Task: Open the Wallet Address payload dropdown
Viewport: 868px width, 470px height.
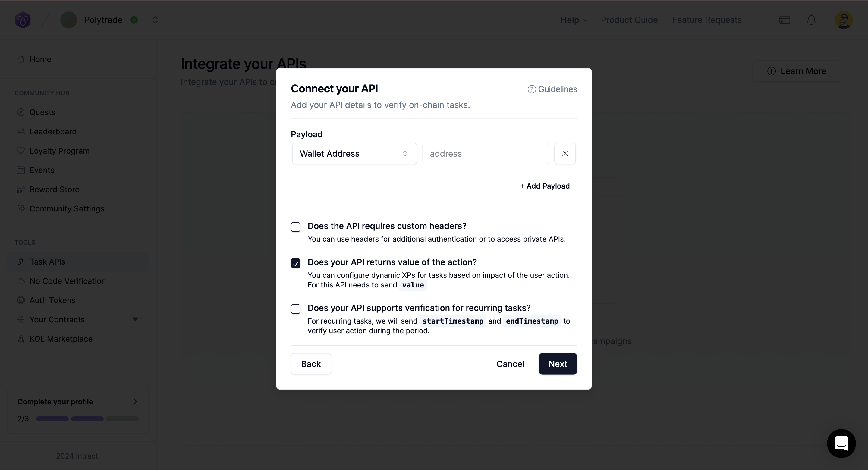Action: [354, 154]
